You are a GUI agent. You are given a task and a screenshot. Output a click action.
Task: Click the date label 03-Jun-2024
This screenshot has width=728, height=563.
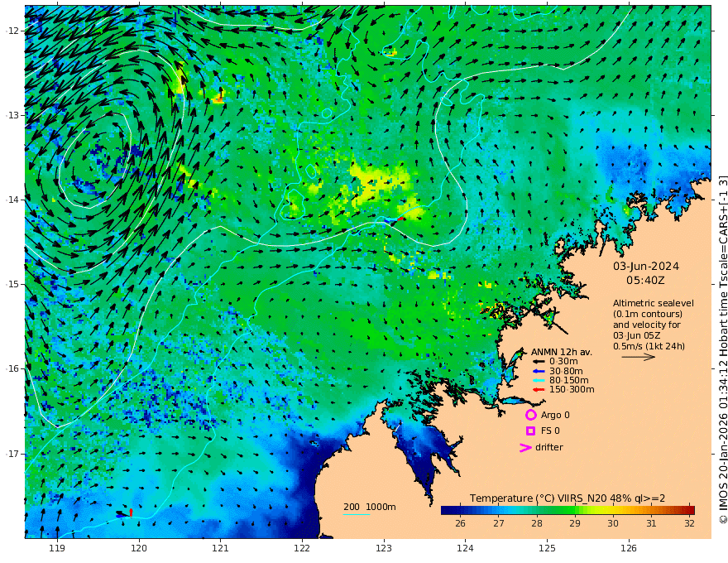click(x=646, y=266)
